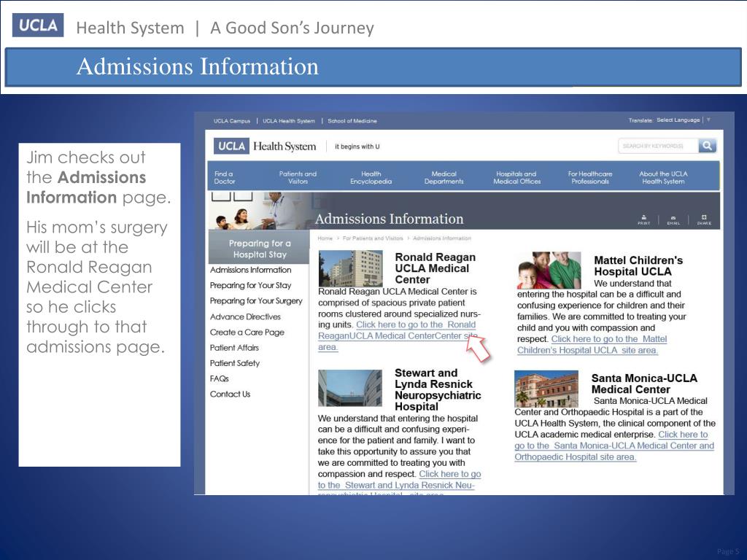Click the UCLA Campus top link
Image resolution: width=747 pixels, height=560 pixels.
tap(231, 121)
